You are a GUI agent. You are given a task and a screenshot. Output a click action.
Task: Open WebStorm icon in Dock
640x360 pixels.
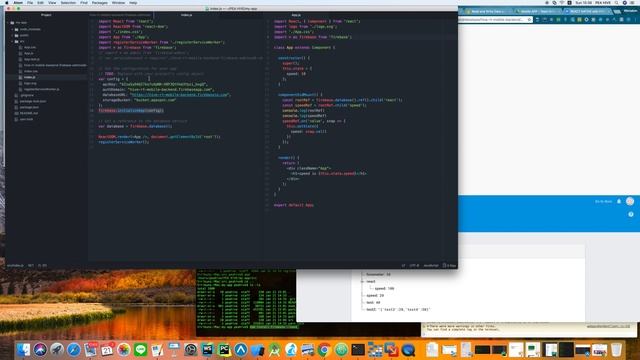(x=207, y=350)
